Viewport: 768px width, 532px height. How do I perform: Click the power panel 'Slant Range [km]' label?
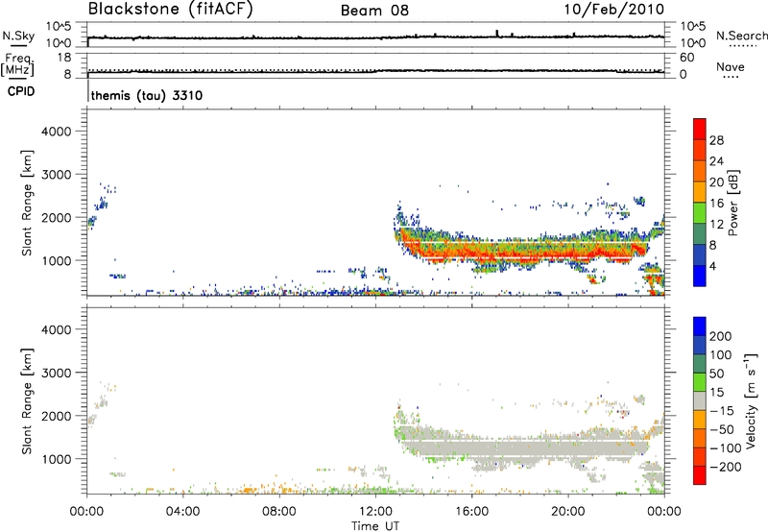tap(27, 203)
